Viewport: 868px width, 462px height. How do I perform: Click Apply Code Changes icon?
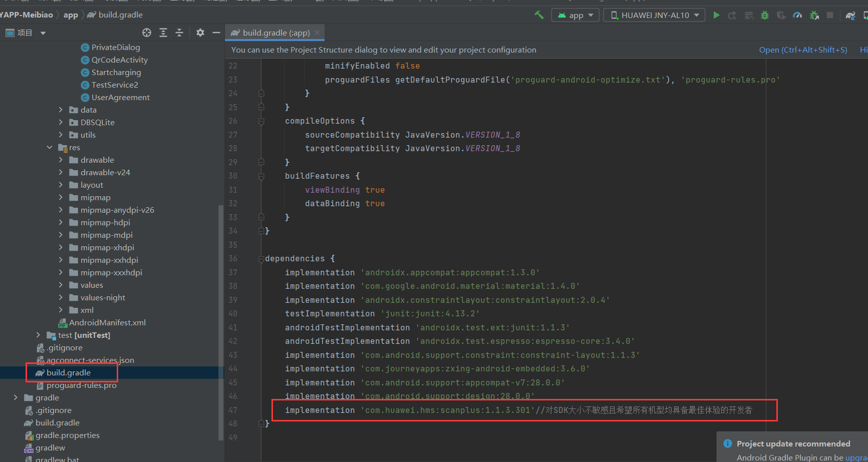pos(749,16)
